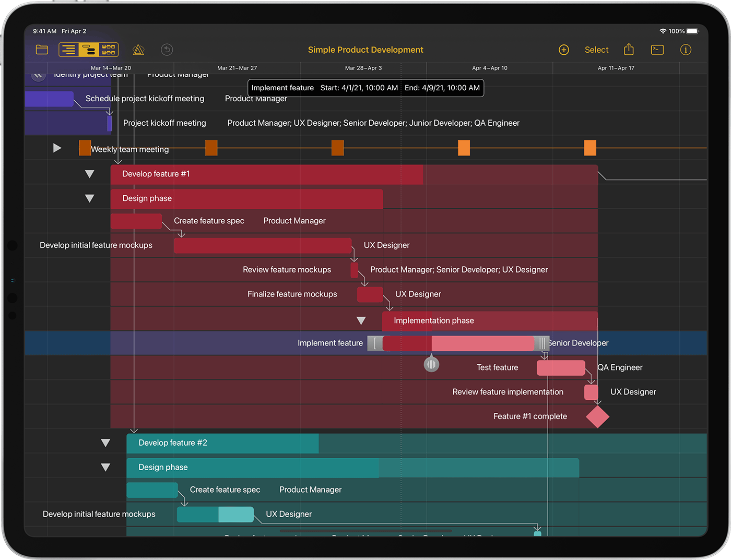Collapse the Develop feature #2 group
The image size is (731, 560).
[x=105, y=443]
